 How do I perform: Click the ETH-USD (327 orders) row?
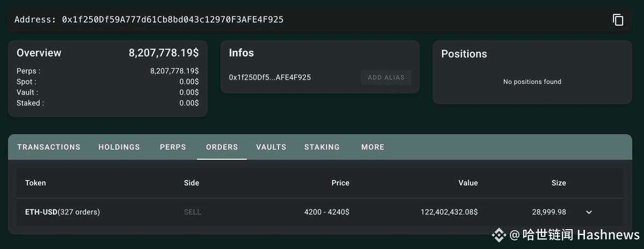click(320, 212)
